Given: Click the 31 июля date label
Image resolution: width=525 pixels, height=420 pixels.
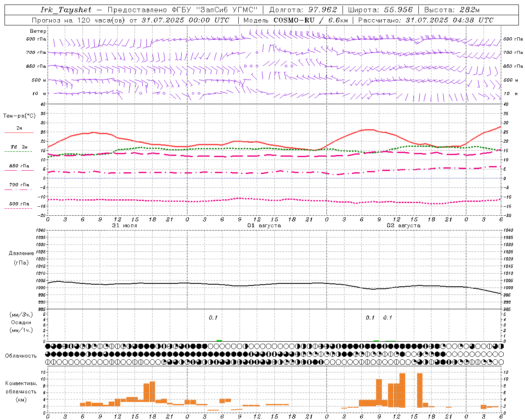Looking at the screenshot, I should tap(125, 226).
